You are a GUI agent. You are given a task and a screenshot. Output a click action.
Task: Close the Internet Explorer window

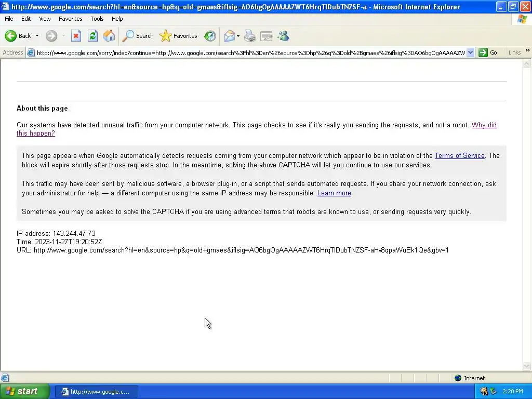tap(525, 6)
